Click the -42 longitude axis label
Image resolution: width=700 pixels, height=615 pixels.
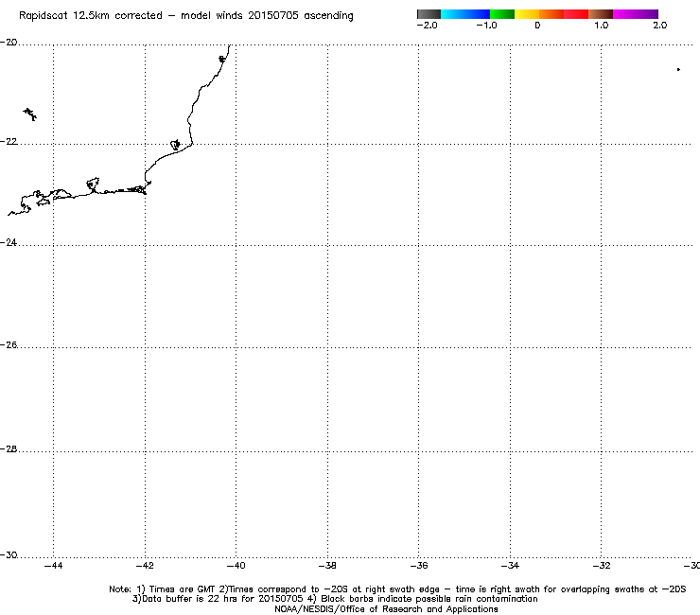point(145,566)
